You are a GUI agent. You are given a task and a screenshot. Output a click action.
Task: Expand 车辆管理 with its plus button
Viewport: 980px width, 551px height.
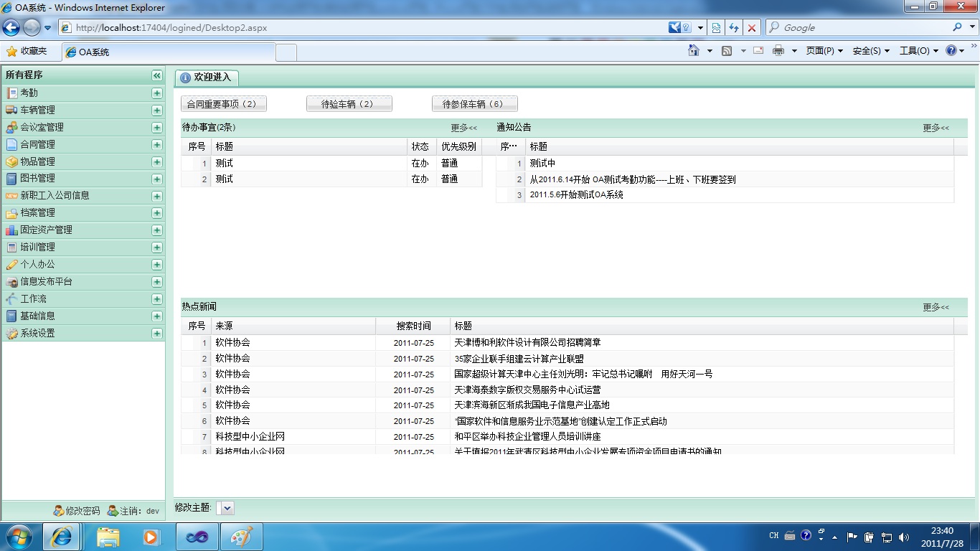pyautogui.click(x=156, y=110)
